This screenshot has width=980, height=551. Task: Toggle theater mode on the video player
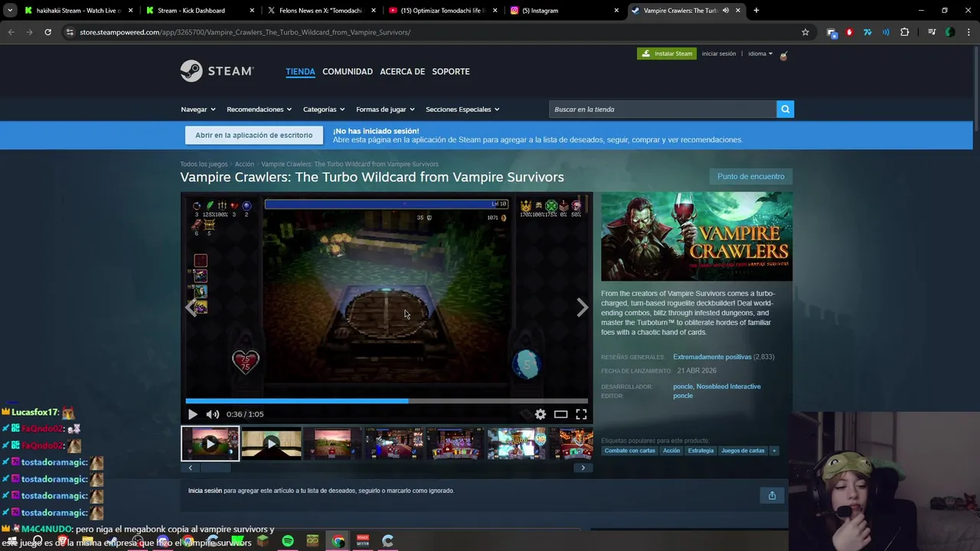coord(560,414)
